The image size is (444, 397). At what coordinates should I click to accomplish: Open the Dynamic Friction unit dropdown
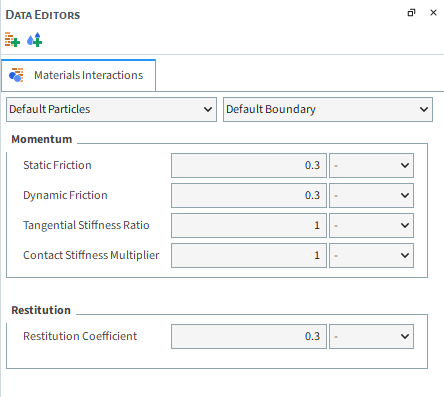(371, 195)
